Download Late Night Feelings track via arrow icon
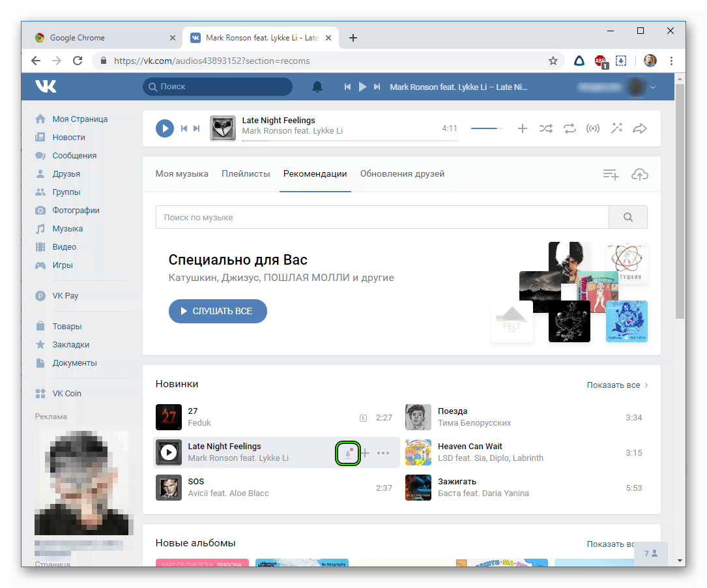 (348, 453)
